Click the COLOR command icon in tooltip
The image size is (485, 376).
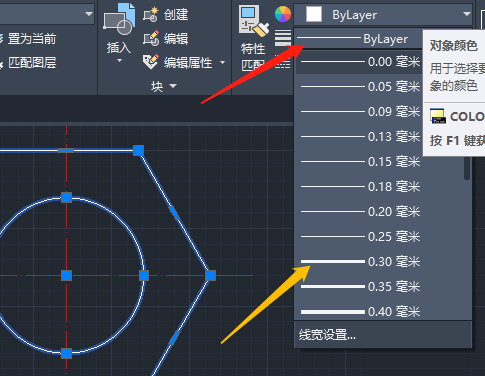pyautogui.click(x=438, y=116)
